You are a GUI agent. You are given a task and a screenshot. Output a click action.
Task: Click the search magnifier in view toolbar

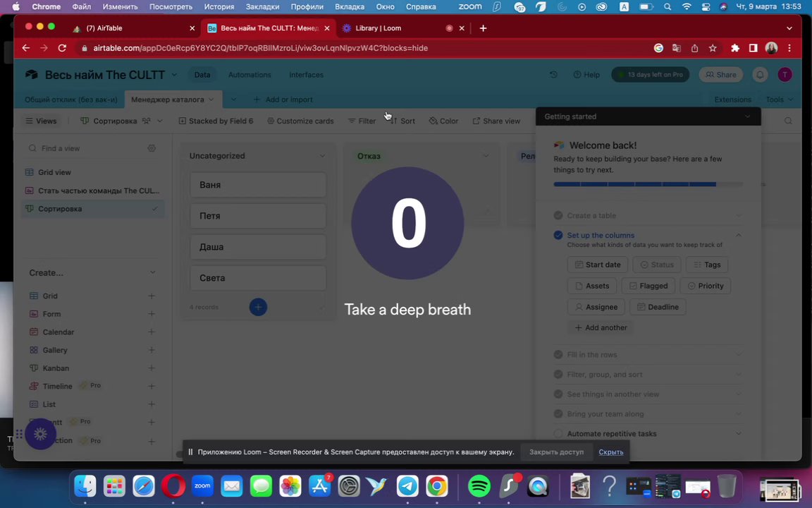click(x=788, y=121)
